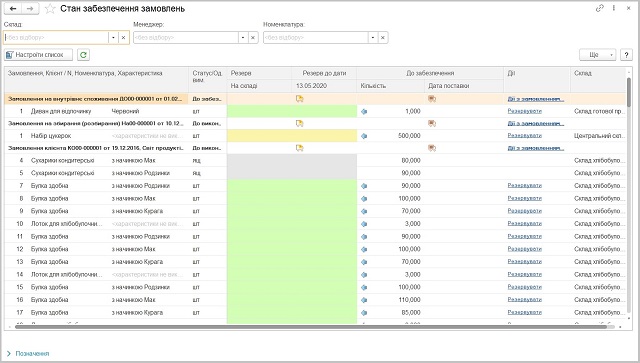The height and width of the screenshot is (363, 640).
Task: Add form to favorites with star icon
Action: [x=50, y=9]
